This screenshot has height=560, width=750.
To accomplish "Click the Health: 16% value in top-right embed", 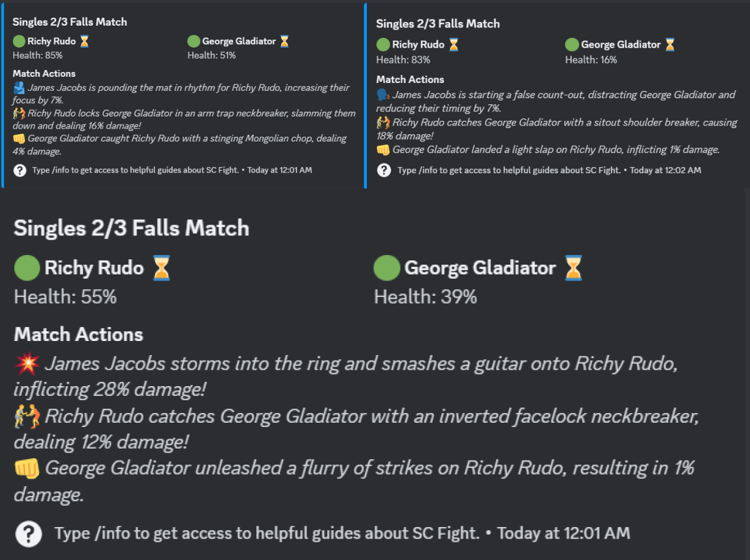I will tap(591, 60).
